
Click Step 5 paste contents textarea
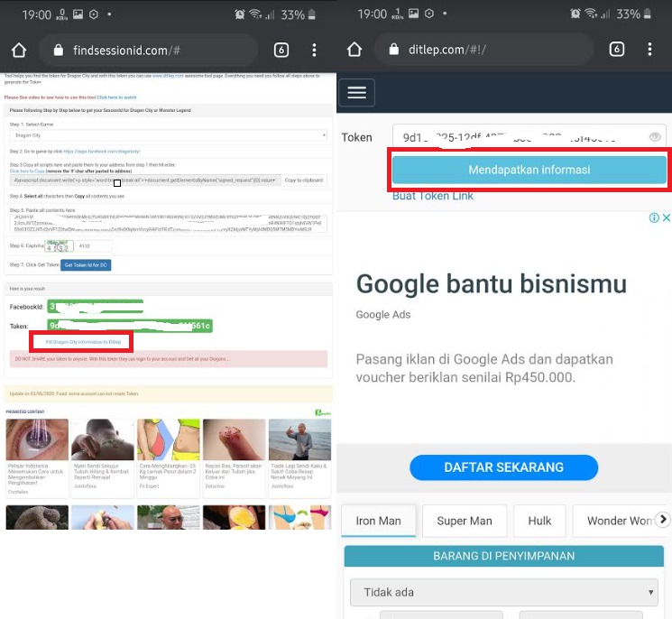click(x=168, y=224)
